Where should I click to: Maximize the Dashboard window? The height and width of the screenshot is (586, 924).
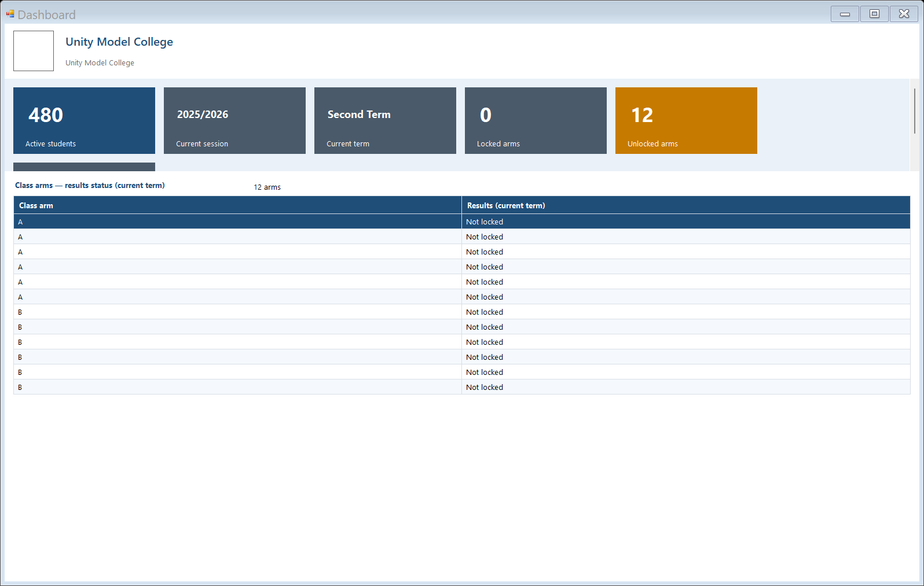[874, 14]
